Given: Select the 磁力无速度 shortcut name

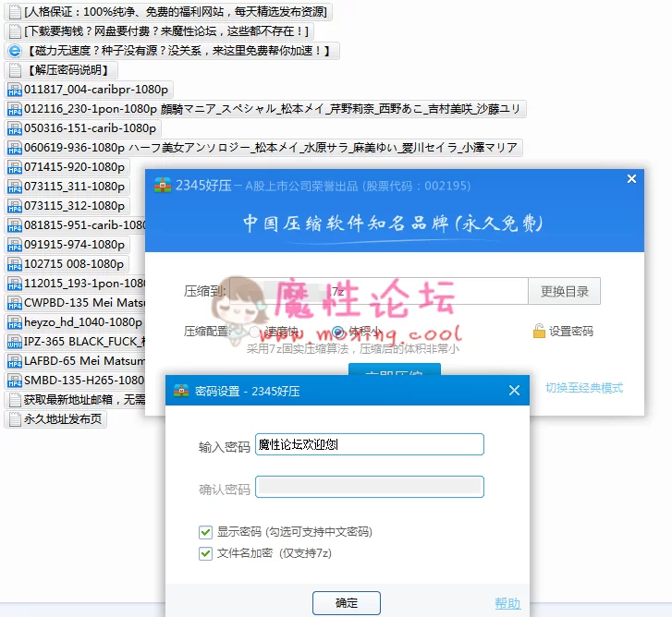Looking at the screenshot, I should click(x=179, y=51).
